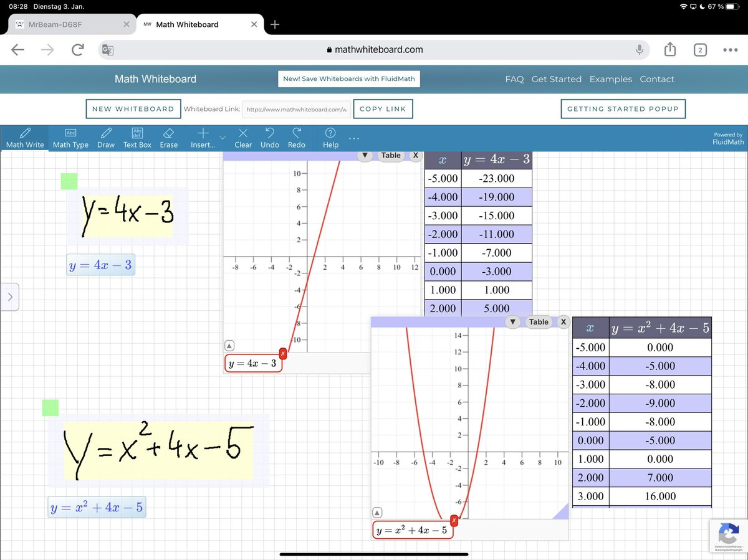Click the y = x² + 4x − 5 table header
Viewport: 748px width, 560px height.
(660, 328)
